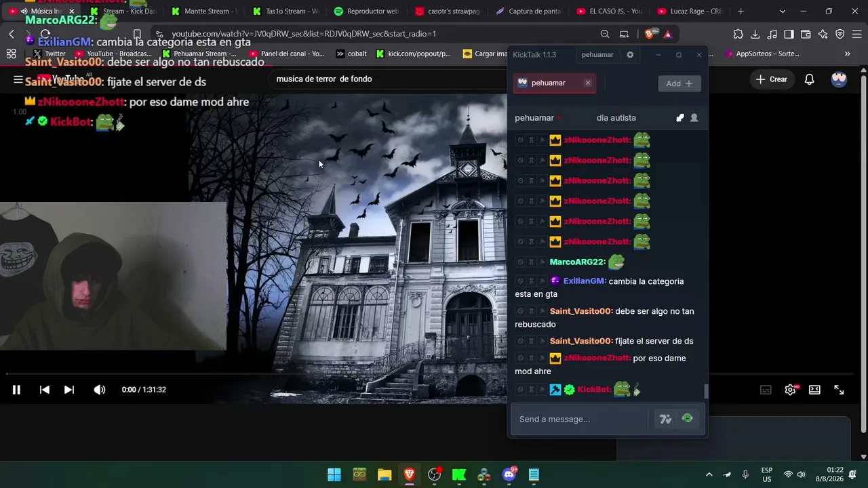Screen dimensions: 868x488
Task: Pause the YouTube video
Action: pyautogui.click(x=16, y=390)
